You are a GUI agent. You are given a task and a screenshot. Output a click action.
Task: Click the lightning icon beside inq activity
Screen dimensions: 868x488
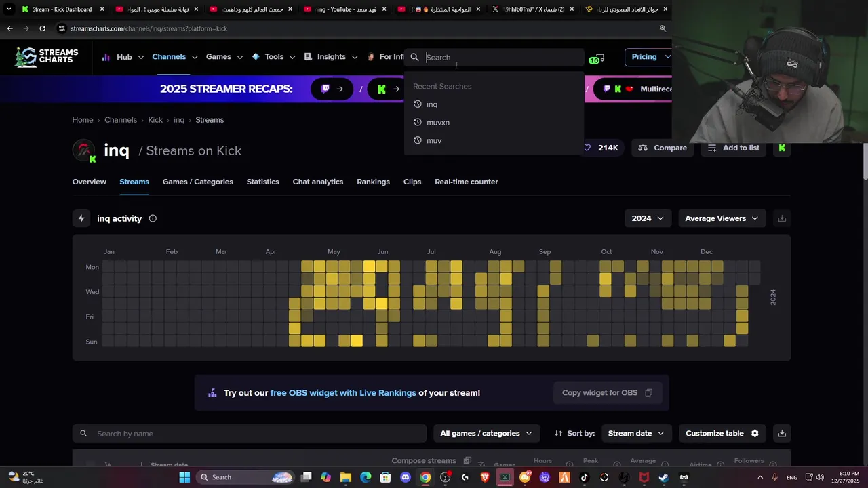(x=81, y=218)
